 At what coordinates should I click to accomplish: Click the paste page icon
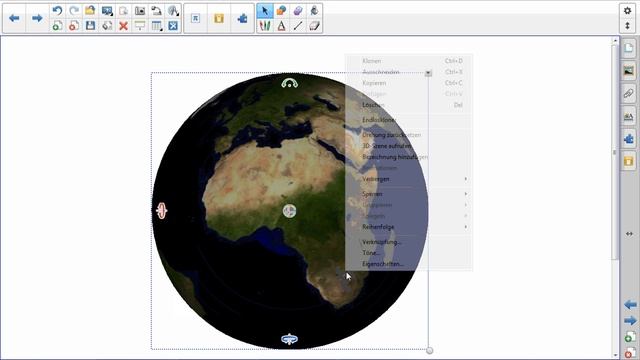click(123, 11)
